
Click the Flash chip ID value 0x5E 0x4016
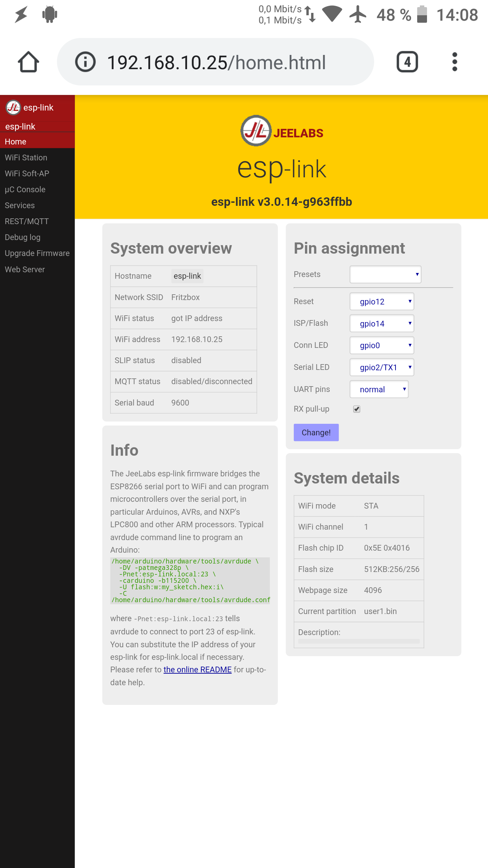pyautogui.click(x=387, y=548)
